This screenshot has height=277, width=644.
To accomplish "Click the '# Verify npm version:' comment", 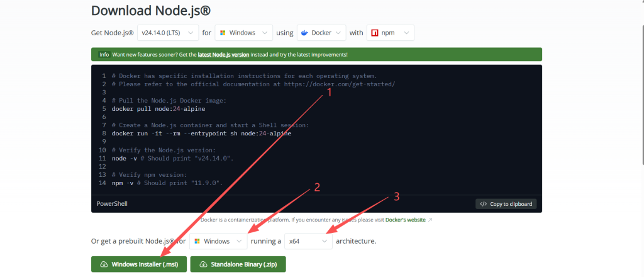I will (150, 174).
